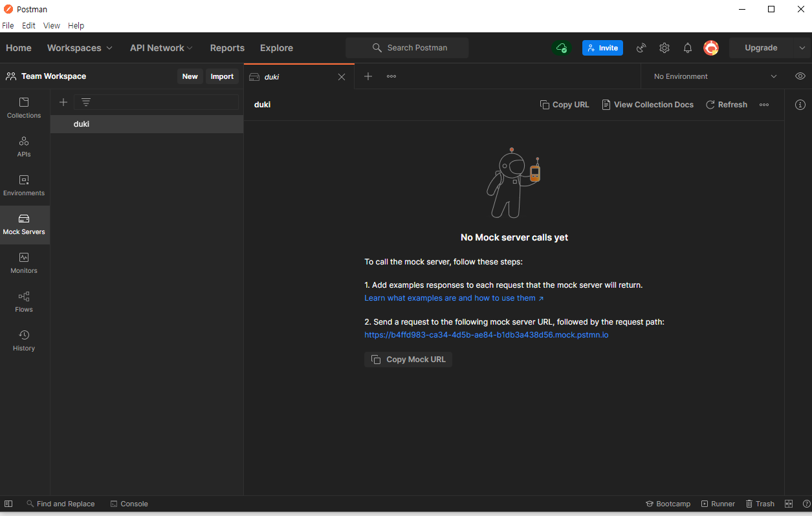The image size is (812, 516).
Task: Click the filter icon in the sidebar
Action: [x=86, y=102]
